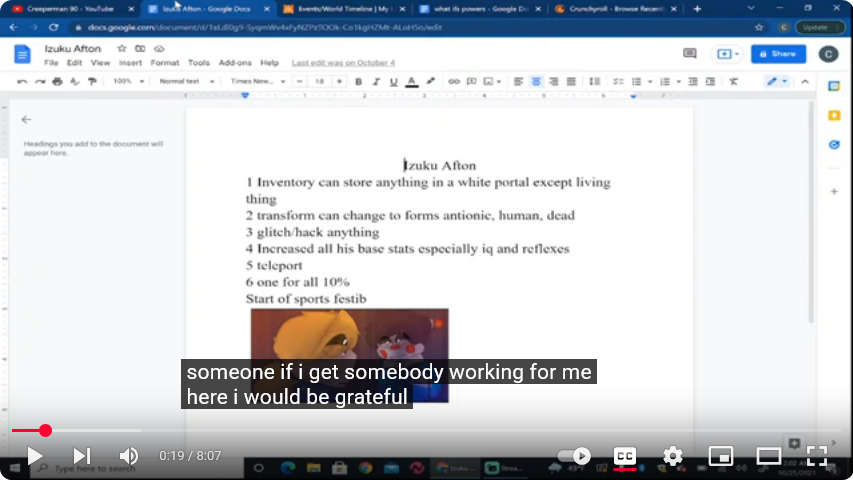Select the paint format tool
Screen dimensions: 853x480
(x=92, y=82)
